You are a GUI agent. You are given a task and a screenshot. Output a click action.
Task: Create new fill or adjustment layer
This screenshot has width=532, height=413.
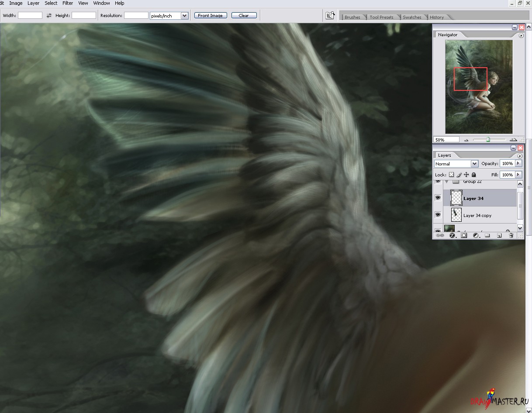coord(476,235)
